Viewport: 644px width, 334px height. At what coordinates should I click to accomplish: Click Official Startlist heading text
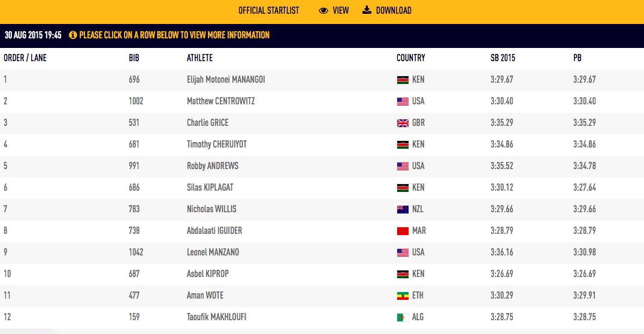pyautogui.click(x=268, y=11)
